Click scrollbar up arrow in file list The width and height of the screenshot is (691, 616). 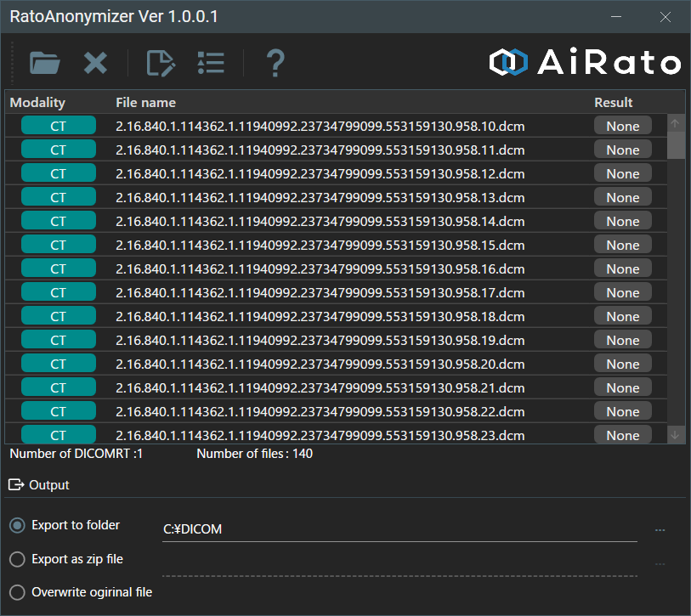[676, 124]
